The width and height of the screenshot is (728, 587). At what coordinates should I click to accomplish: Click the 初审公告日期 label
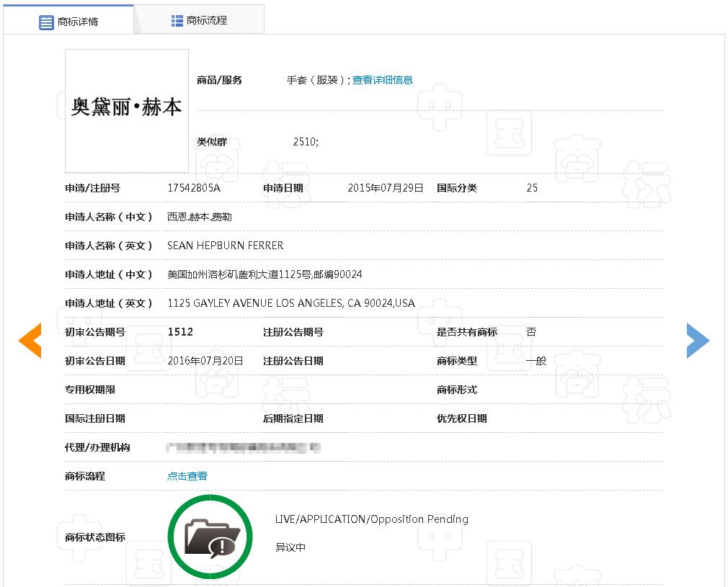pyautogui.click(x=94, y=361)
